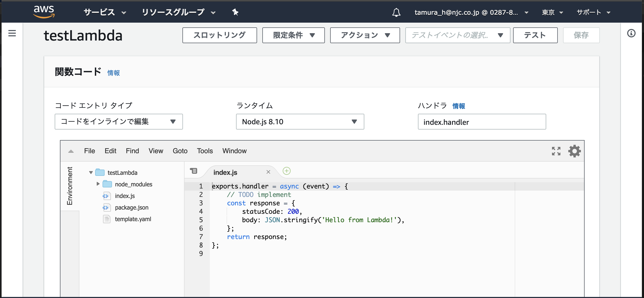This screenshot has height=298, width=644.
Task: Expand the node_modules folder
Action: [x=98, y=184]
